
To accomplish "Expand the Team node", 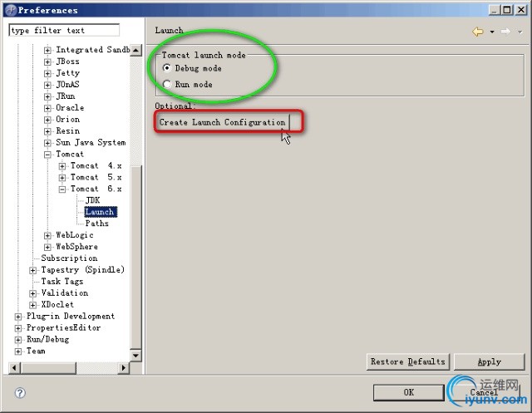I will 18,352.
